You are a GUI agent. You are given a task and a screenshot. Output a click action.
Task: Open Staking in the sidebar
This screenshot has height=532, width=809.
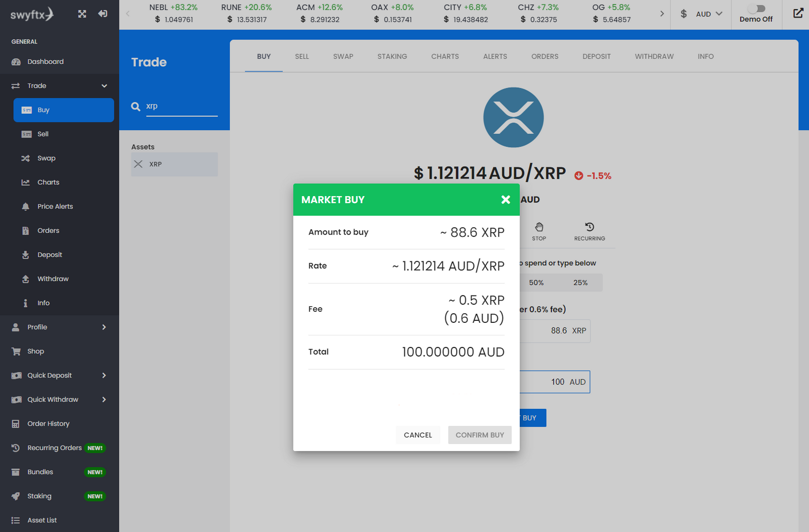pyautogui.click(x=59, y=496)
